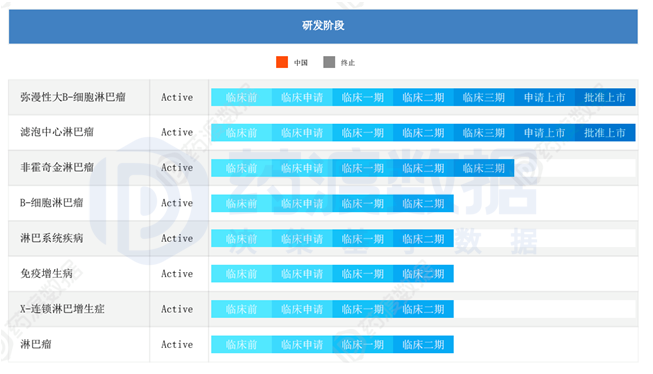Click 临床二期 stage in 淋巴系统疾病 row
Viewport: 653px width, 374px height.
(423, 239)
